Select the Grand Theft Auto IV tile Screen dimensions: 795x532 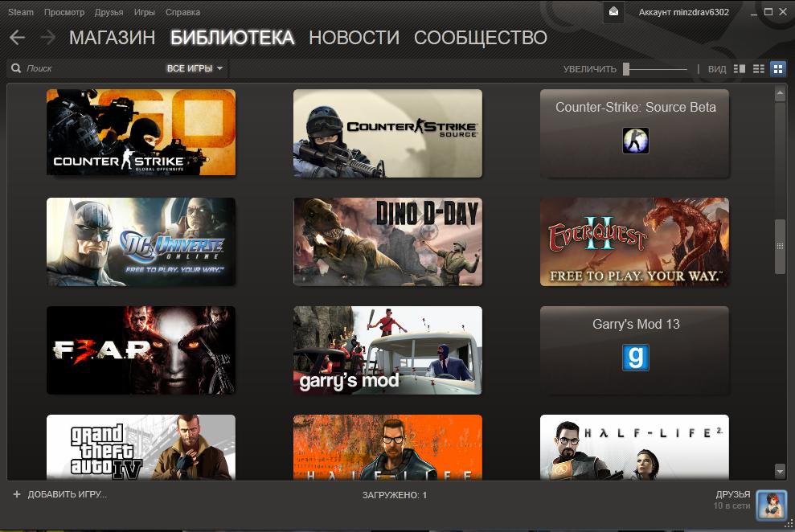(141, 448)
